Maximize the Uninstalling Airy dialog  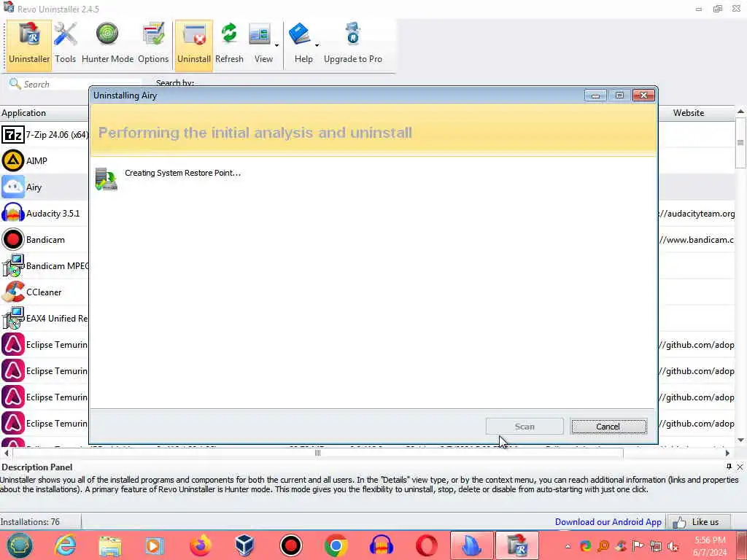(619, 96)
